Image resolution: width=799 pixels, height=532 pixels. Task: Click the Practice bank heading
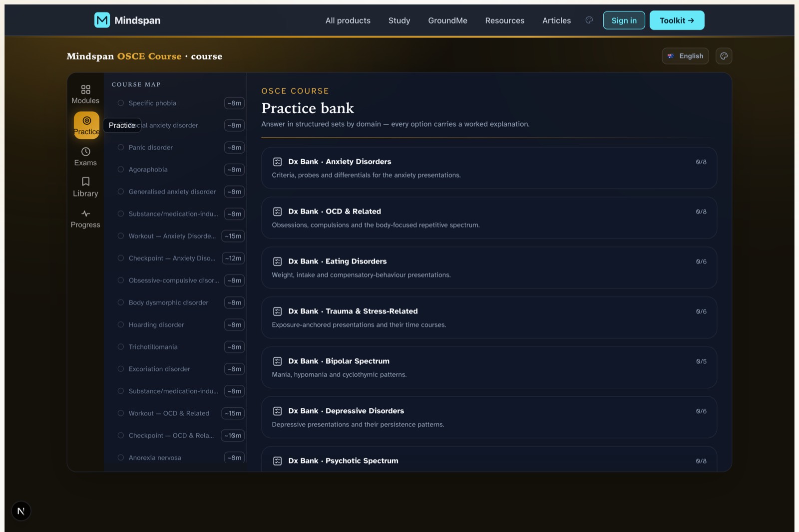point(308,108)
